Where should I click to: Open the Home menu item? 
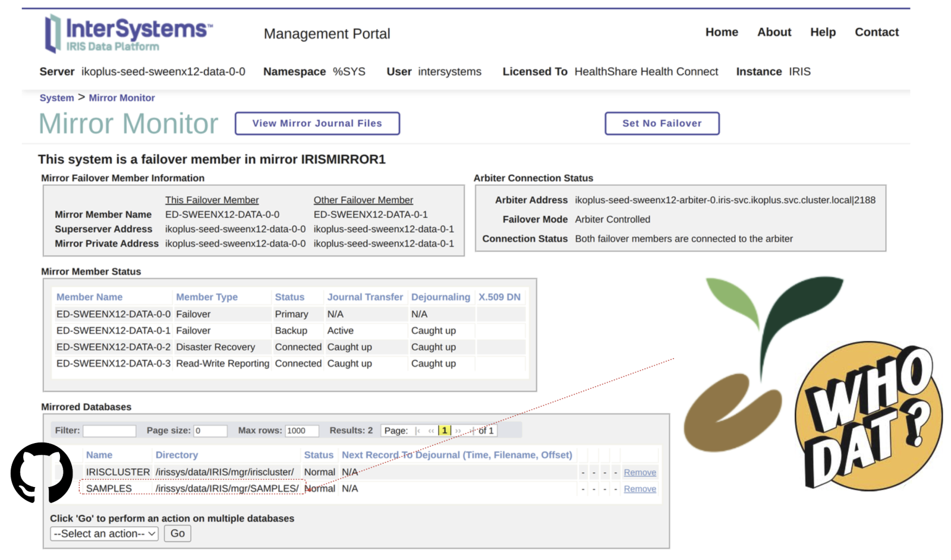pyautogui.click(x=722, y=32)
